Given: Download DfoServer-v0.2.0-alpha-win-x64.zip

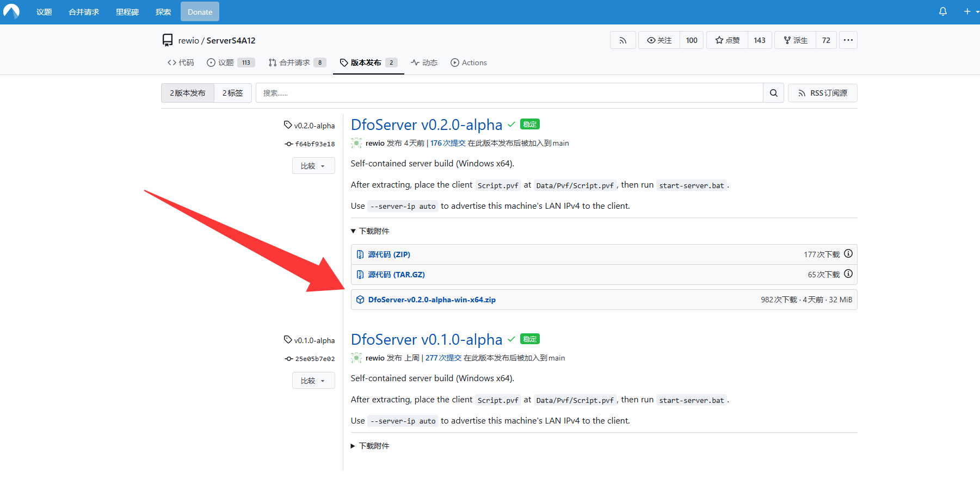Looking at the screenshot, I should tap(432, 300).
